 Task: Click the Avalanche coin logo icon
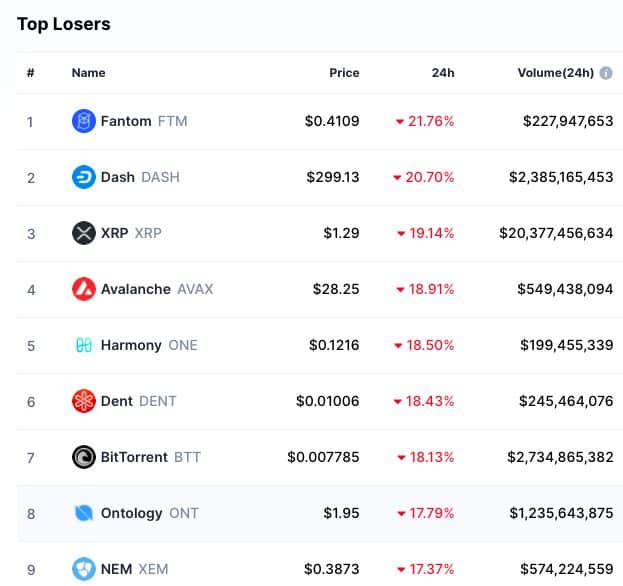[x=84, y=289]
